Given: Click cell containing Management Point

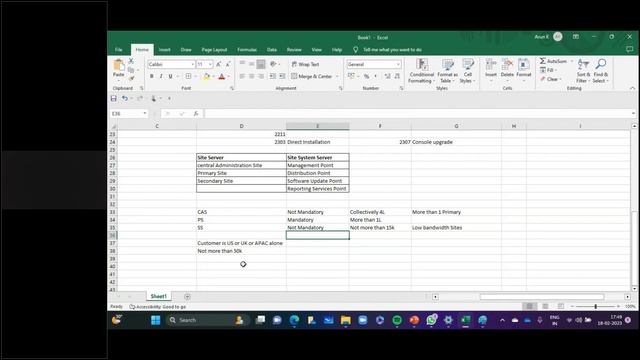Looking at the screenshot, I should (318, 165).
